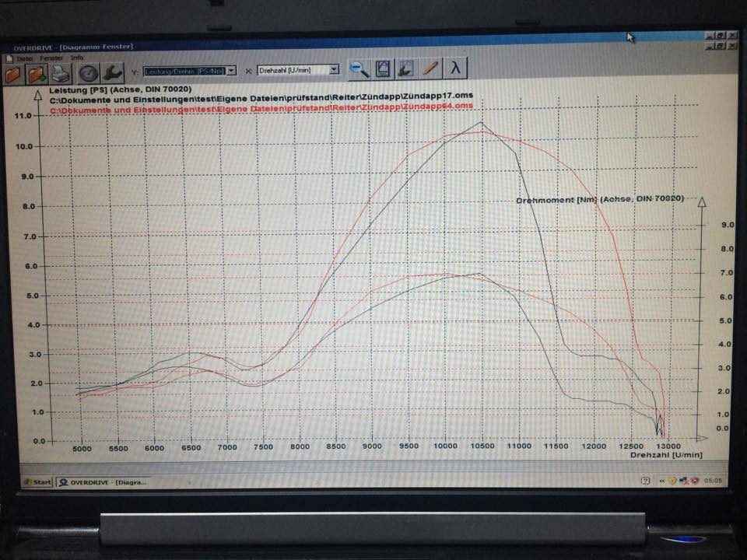
Task: Show lambda values with the λ button
Action: click(455, 68)
